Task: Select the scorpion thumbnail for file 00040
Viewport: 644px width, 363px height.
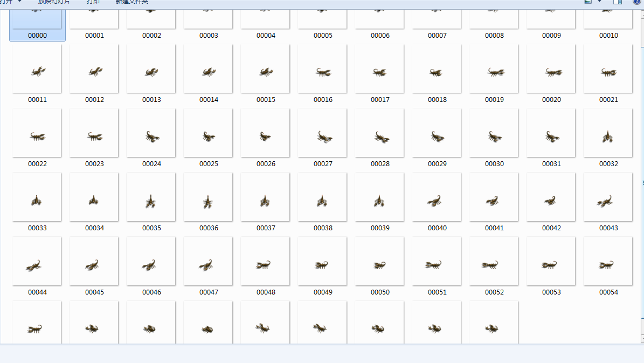Action: 437,197
